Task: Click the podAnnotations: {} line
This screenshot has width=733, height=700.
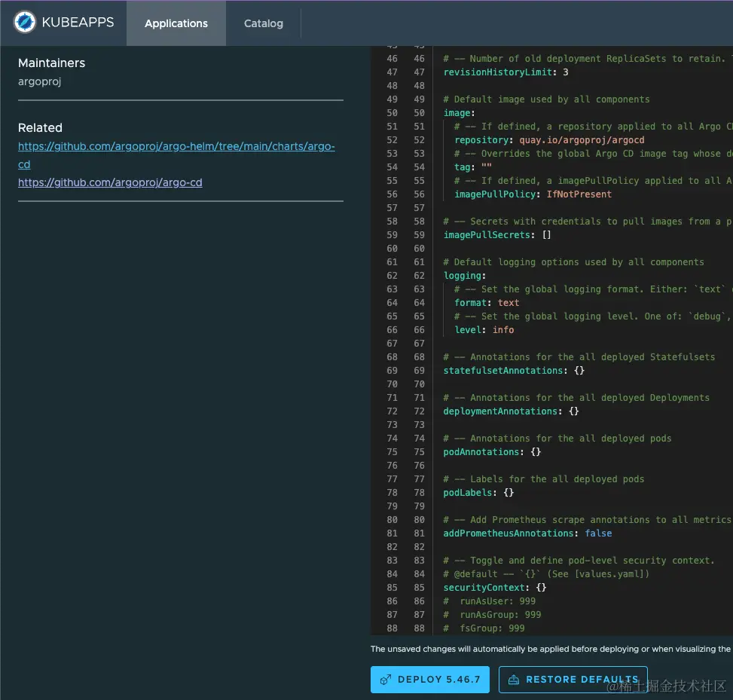Action: pyautogui.click(x=492, y=451)
